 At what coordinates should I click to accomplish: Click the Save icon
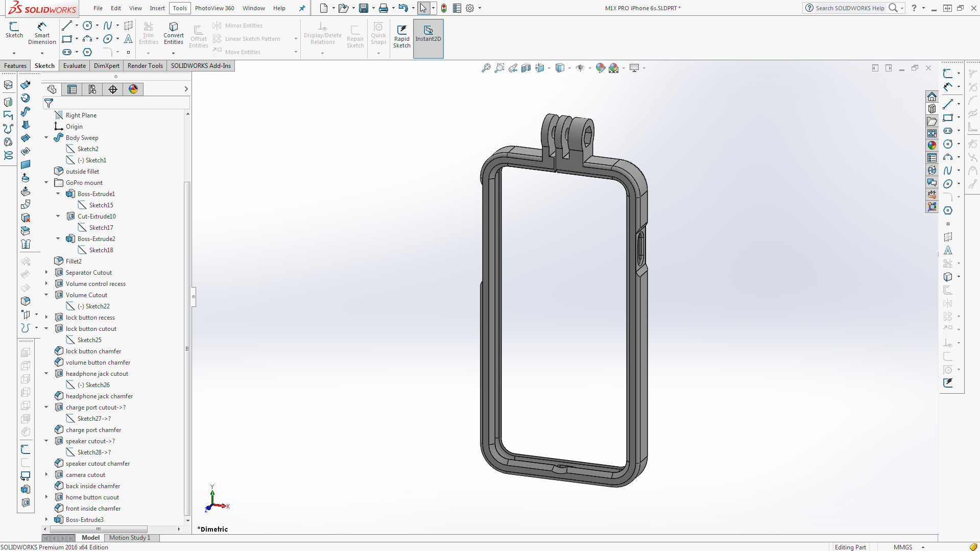pyautogui.click(x=364, y=8)
